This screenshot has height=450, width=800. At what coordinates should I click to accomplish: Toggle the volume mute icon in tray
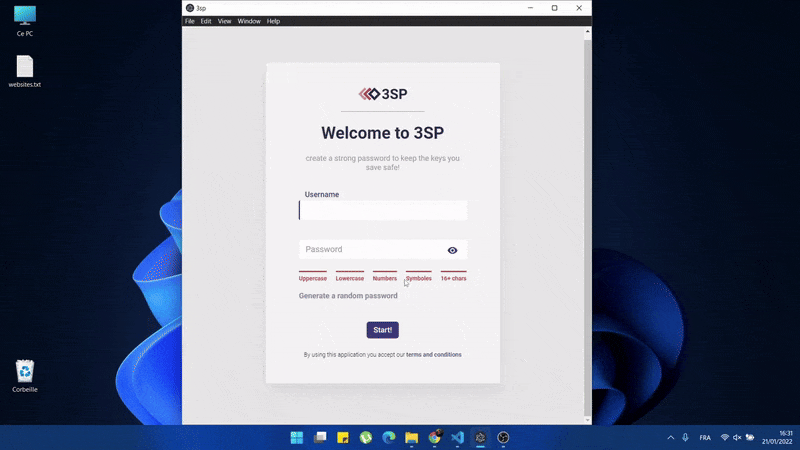click(x=737, y=438)
